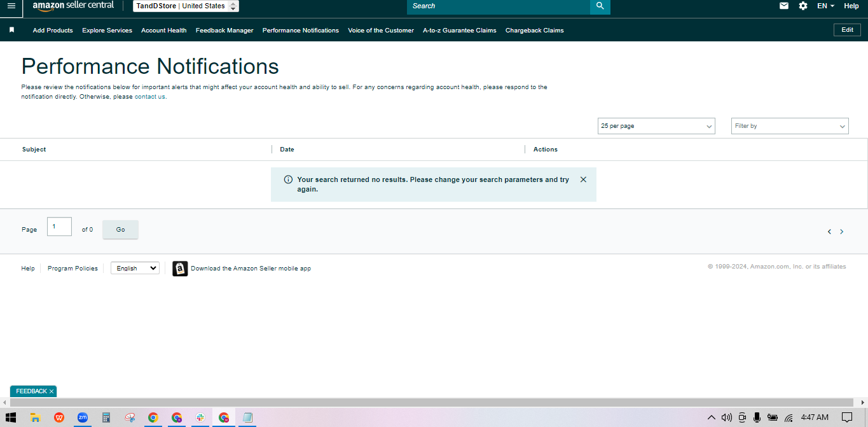
Task: Dismiss the no results alert
Action: coord(583,179)
